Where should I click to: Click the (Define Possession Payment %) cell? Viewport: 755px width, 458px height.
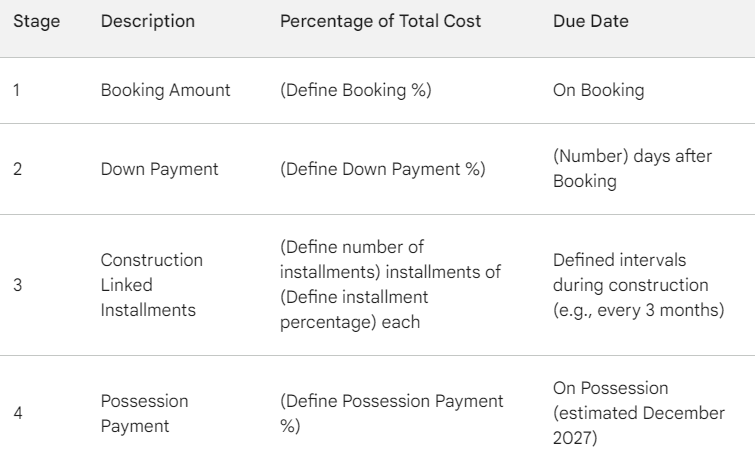[392, 413]
